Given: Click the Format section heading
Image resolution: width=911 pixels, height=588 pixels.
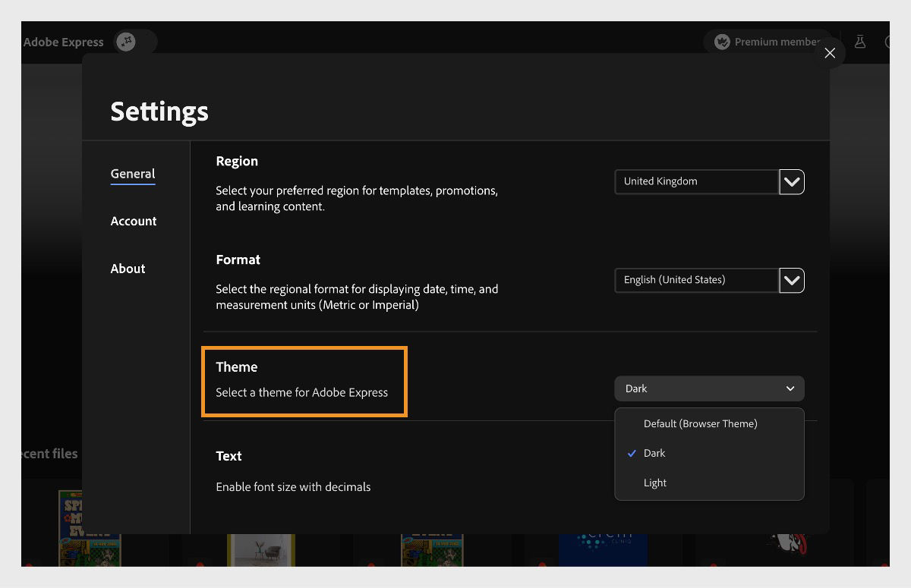Looking at the screenshot, I should [x=238, y=259].
